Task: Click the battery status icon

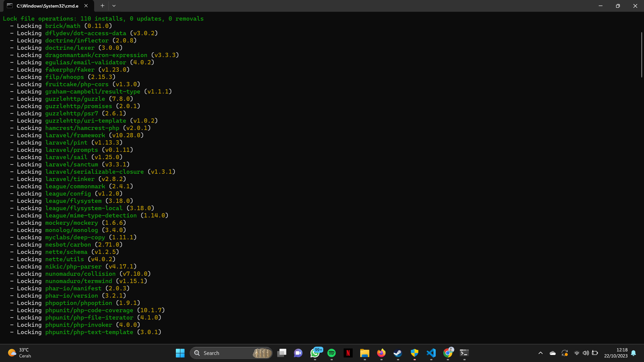Action: (x=595, y=353)
